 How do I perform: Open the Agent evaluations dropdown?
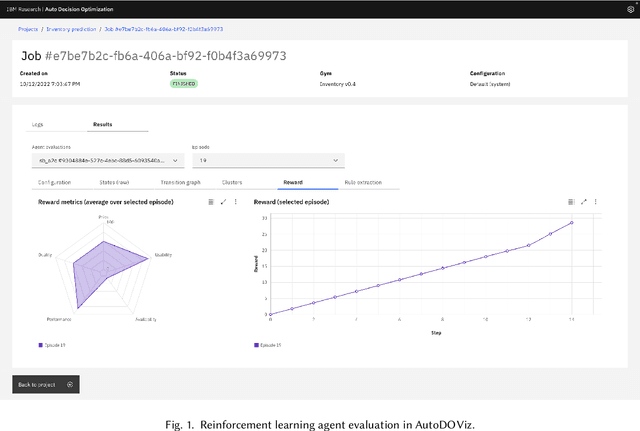pyautogui.click(x=106, y=160)
